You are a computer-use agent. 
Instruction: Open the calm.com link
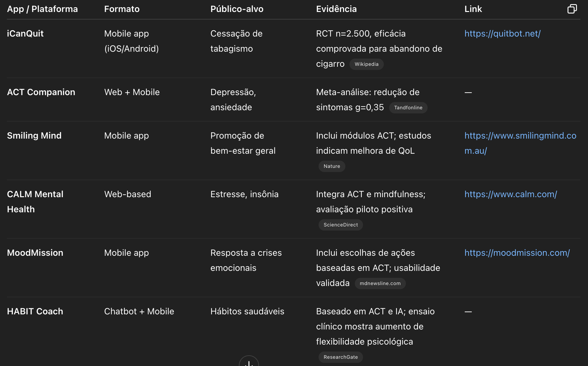pyautogui.click(x=510, y=194)
